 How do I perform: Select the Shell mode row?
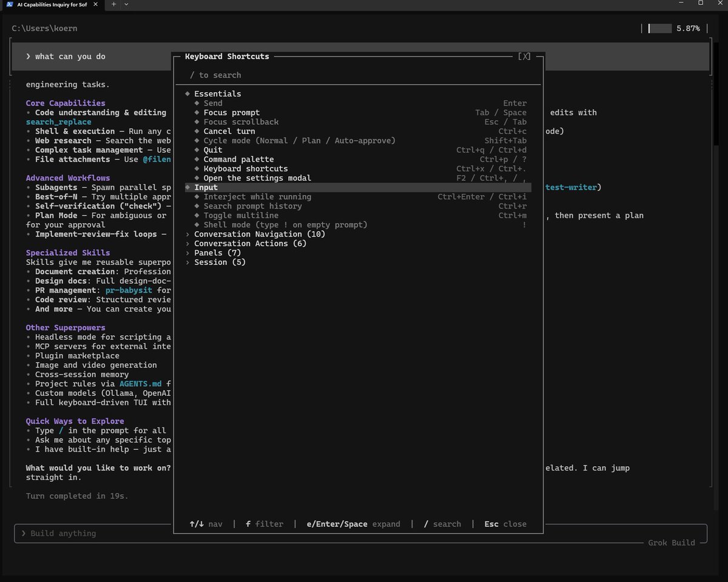coord(358,225)
